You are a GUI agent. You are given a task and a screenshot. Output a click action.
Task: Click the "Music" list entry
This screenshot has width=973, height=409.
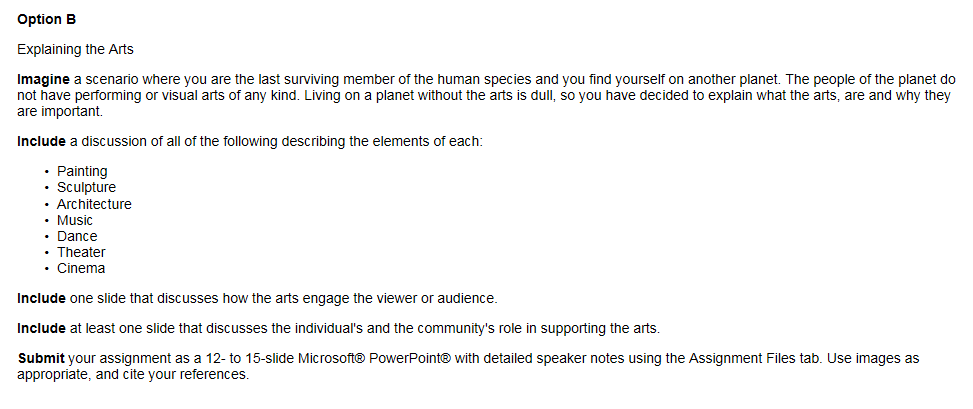coord(75,220)
